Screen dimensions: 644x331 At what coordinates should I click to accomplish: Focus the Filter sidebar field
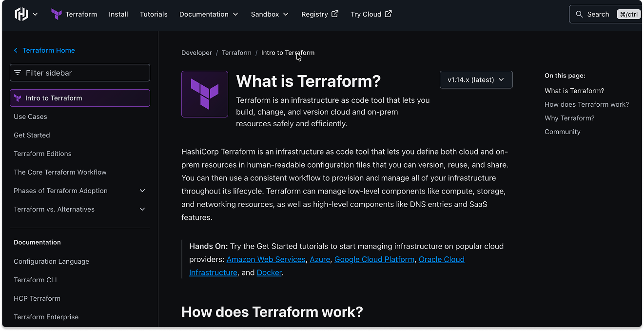point(80,73)
